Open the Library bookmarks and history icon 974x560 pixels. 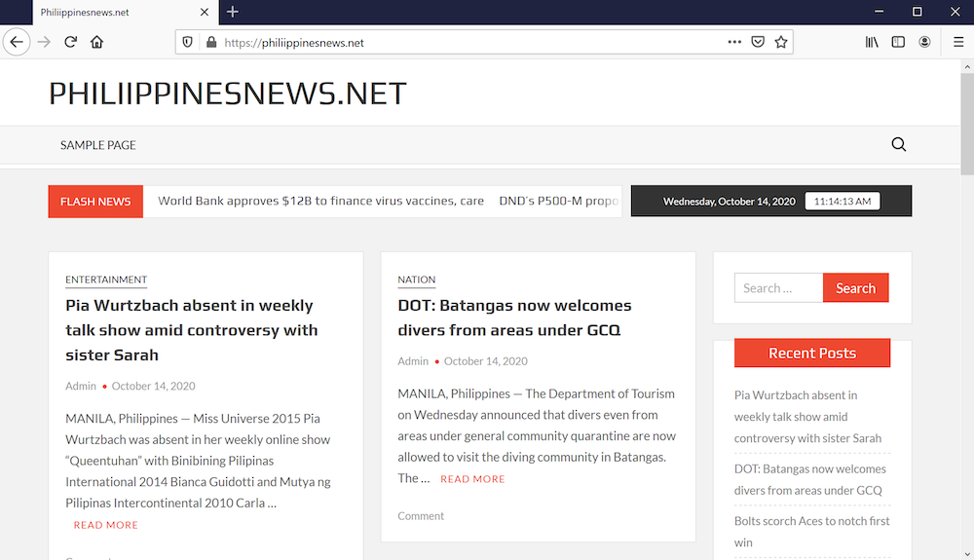(872, 42)
